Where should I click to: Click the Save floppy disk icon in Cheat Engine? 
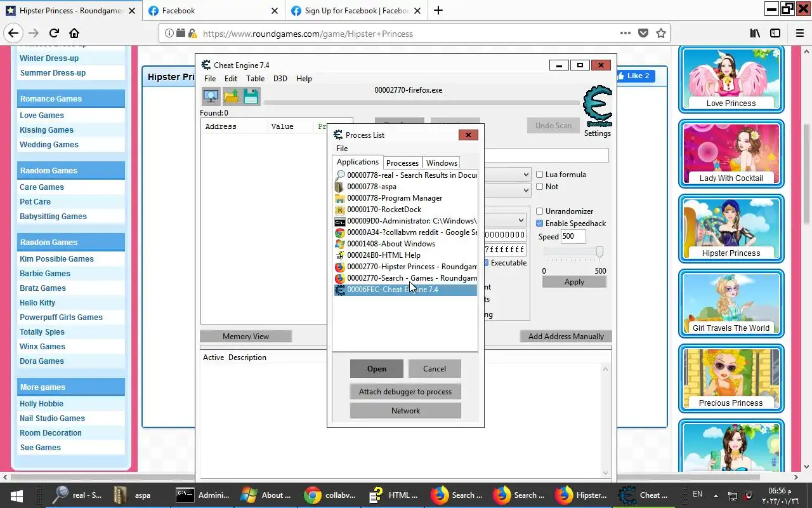pyautogui.click(x=251, y=97)
